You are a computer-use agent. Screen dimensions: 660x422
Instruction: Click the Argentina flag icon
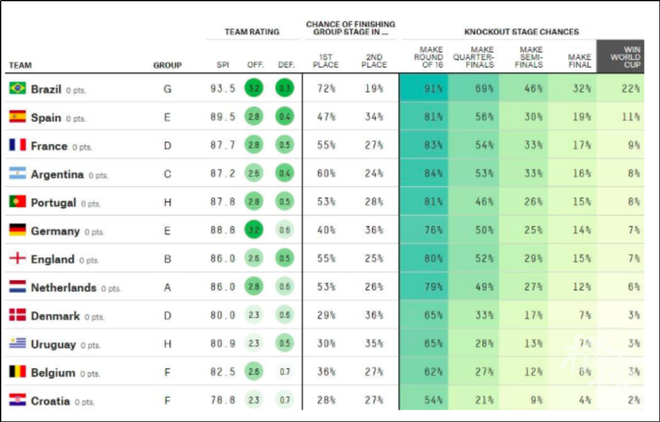tap(18, 173)
